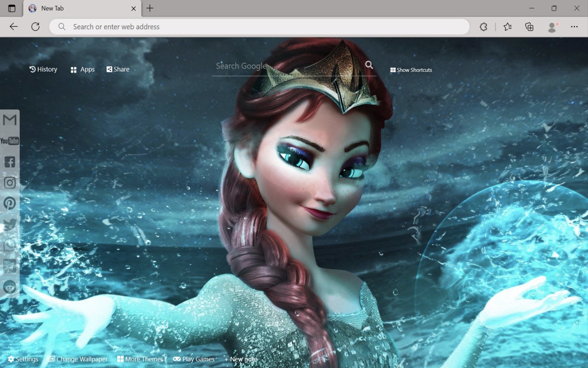Open the browser Settings and more menu
The image size is (588, 368).
click(574, 27)
